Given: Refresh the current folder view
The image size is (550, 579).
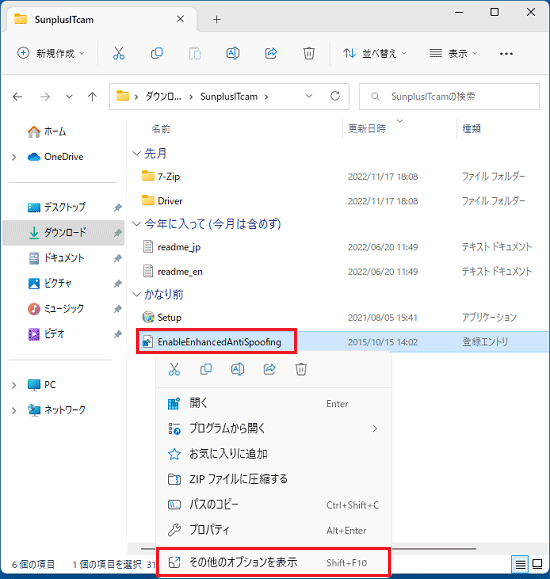Looking at the screenshot, I should (335, 96).
